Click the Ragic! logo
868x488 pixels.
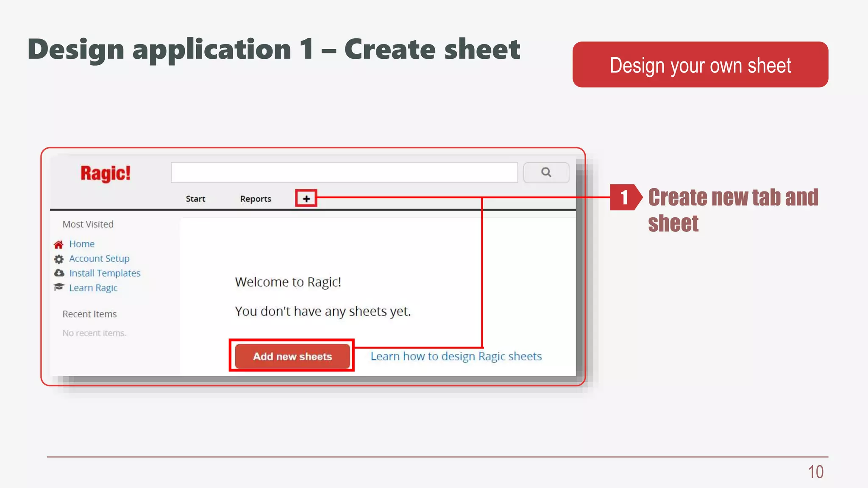click(106, 173)
